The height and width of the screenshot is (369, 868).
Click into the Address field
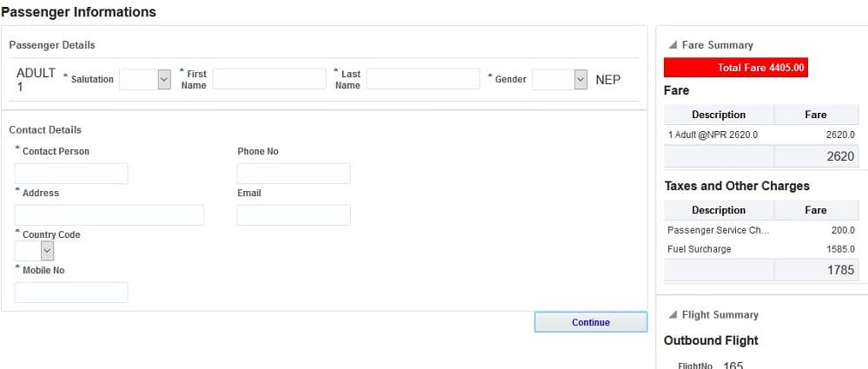point(109,215)
